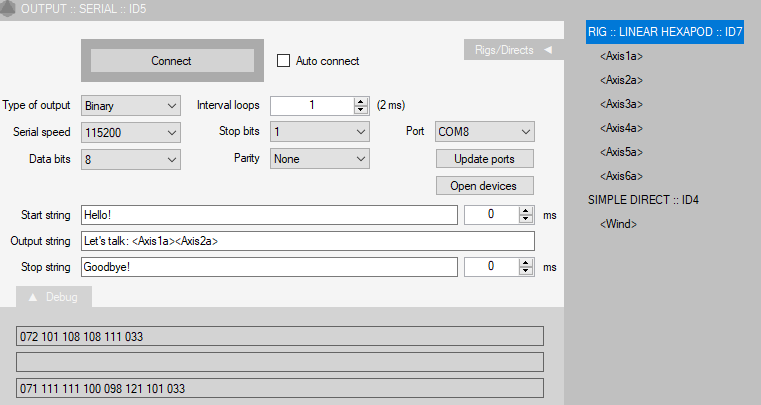Screen dimensions: 761x405
Task: Open the Serial speed dropdown
Action: (x=131, y=133)
